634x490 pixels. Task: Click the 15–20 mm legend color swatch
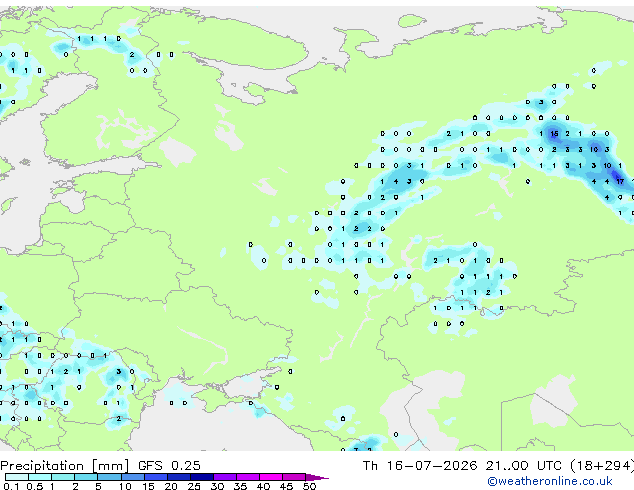click(x=155, y=477)
